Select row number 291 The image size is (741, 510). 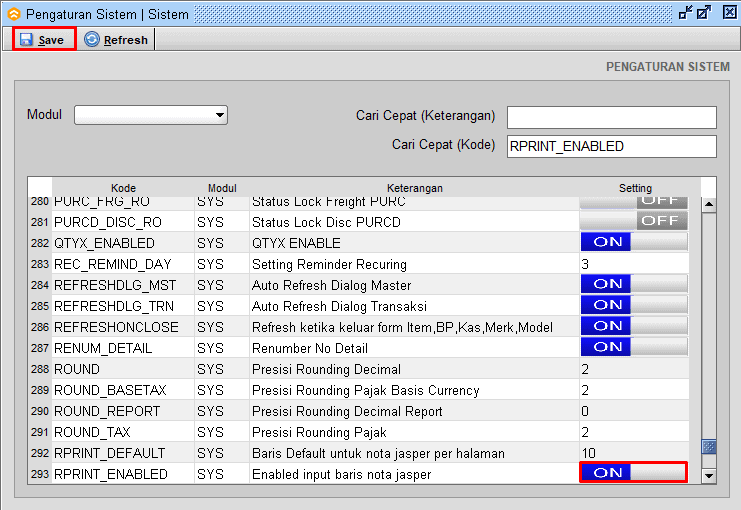pos(40,432)
